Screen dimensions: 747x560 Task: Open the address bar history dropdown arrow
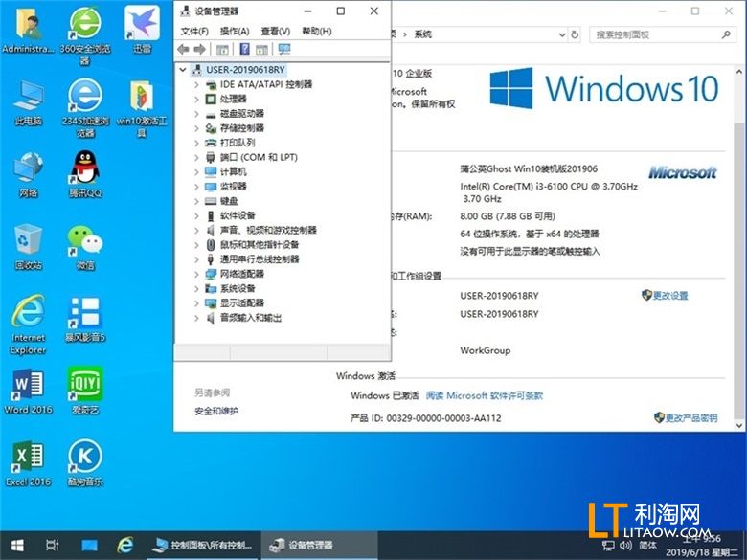tap(562, 34)
